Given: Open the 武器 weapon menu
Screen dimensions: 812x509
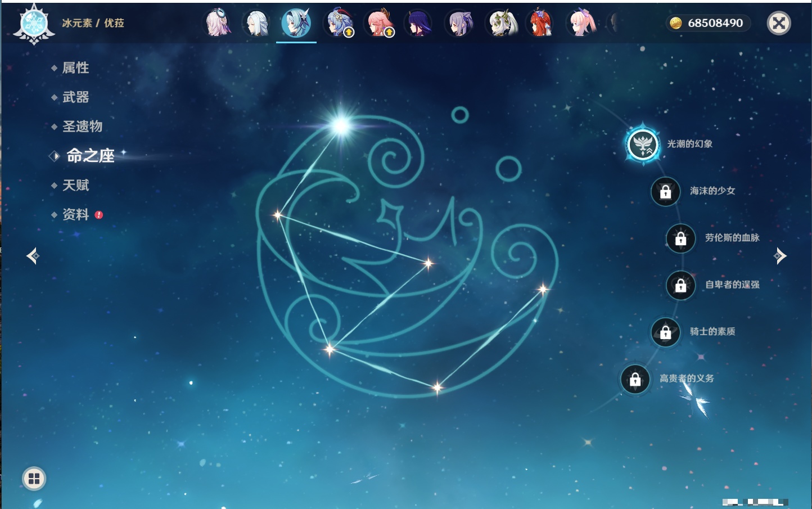Looking at the screenshot, I should point(75,97).
